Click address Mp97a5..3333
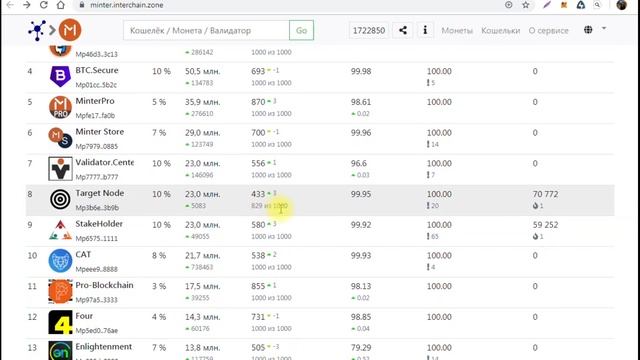This screenshot has height=360, width=640. 96,300
